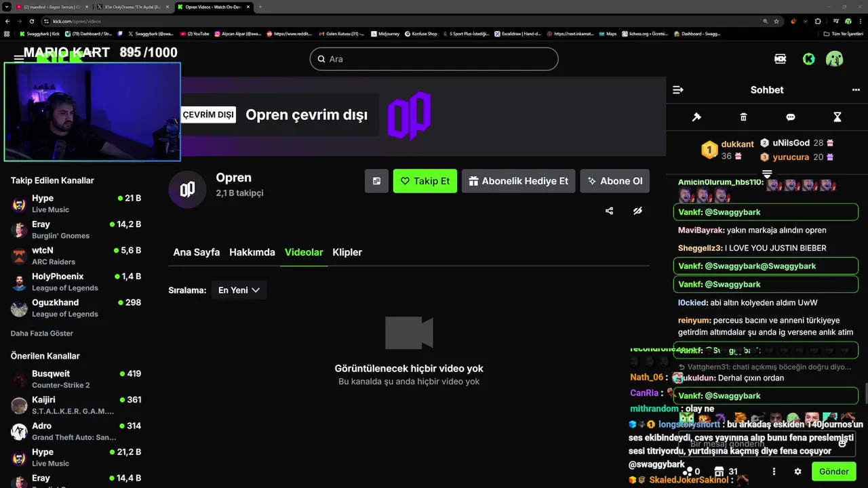868x488 pixels.
Task: Open Kaijiri S.T.A.L.K.E.R. recommended channel
Action: click(x=76, y=405)
